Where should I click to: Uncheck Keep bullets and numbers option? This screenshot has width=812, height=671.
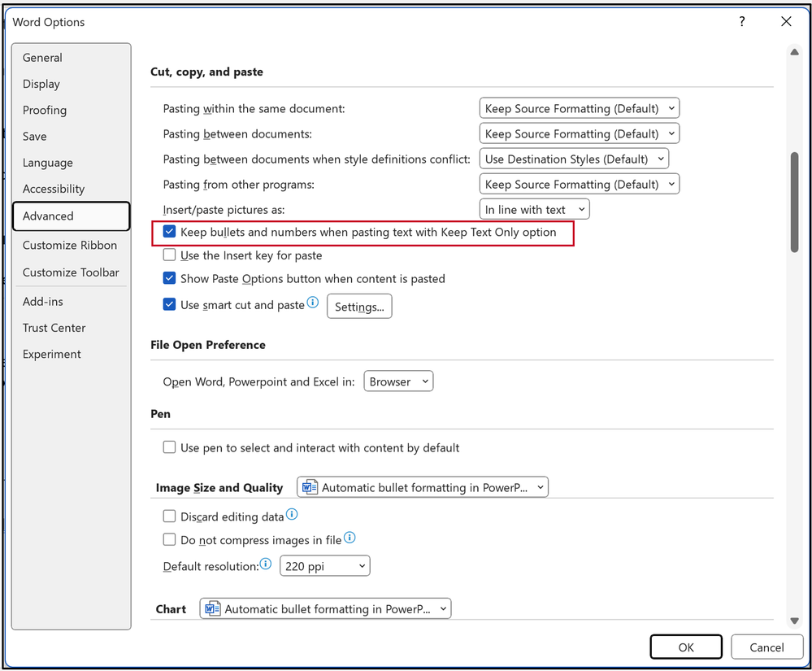tap(169, 232)
